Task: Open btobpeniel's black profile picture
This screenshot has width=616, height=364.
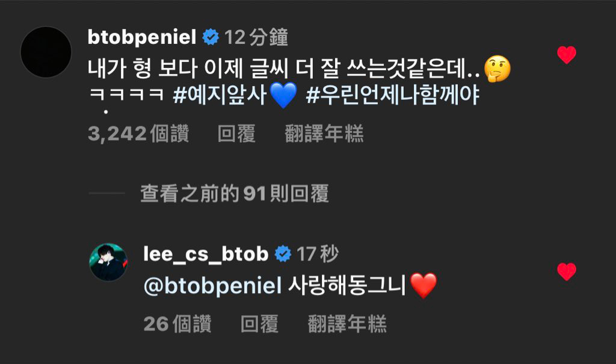Action: pyautogui.click(x=46, y=52)
